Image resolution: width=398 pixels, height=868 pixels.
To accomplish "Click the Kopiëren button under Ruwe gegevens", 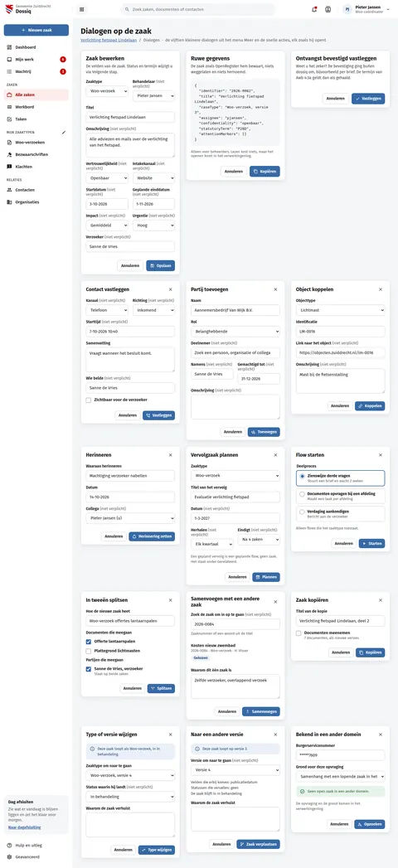I will [265, 172].
